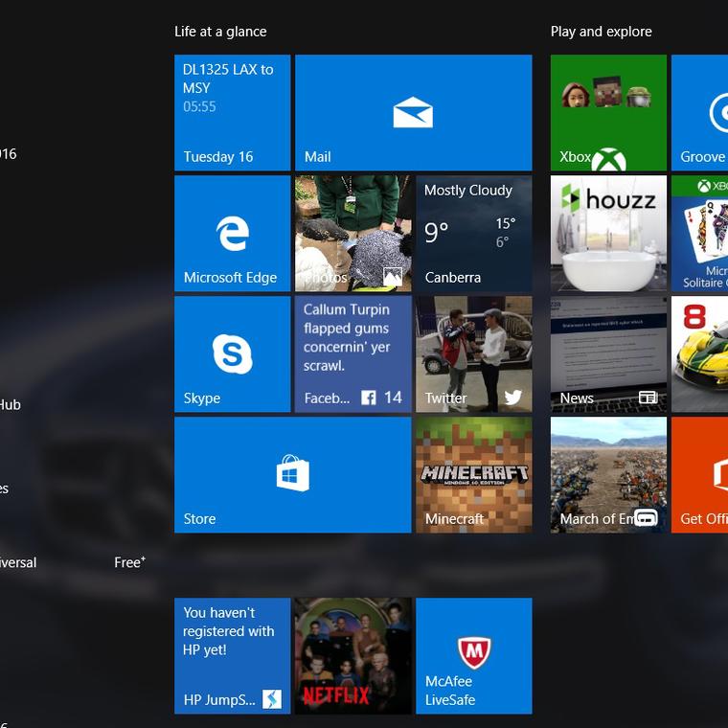Open the McAfee LiveSafe tile
This screenshot has height=728, width=728.
473,656
